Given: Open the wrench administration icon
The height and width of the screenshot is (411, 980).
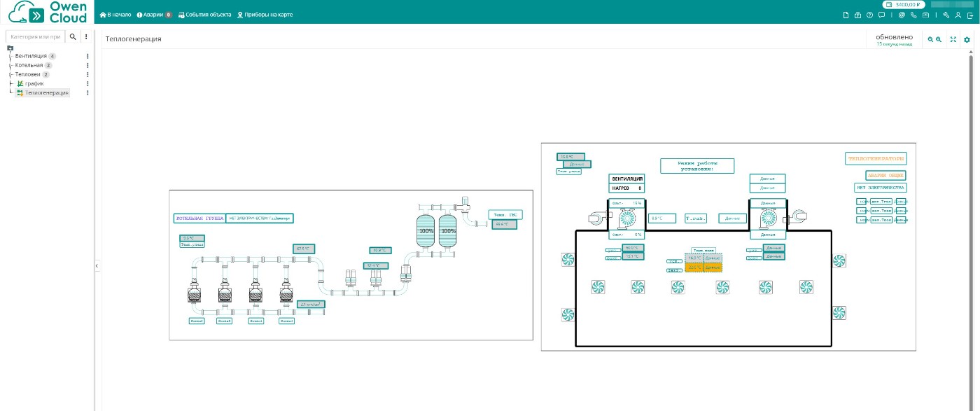Looking at the screenshot, I should click(946, 15).
